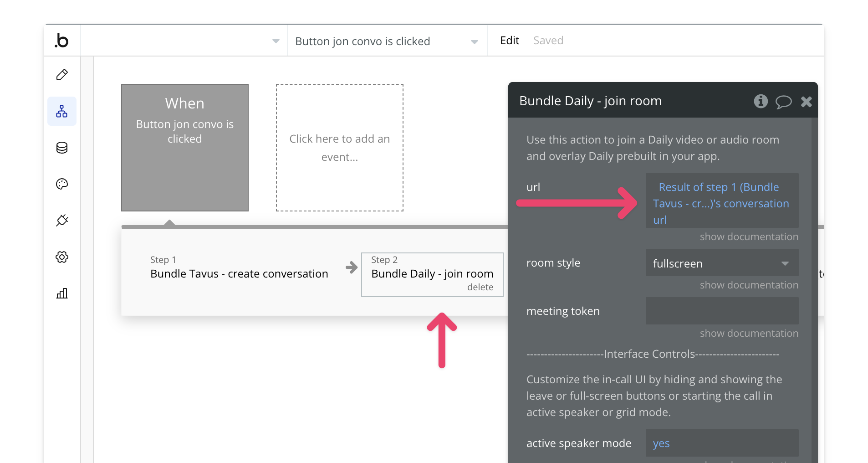Close the Bundle Daily join room panel
868x463 pixels.
click(806, 102)
